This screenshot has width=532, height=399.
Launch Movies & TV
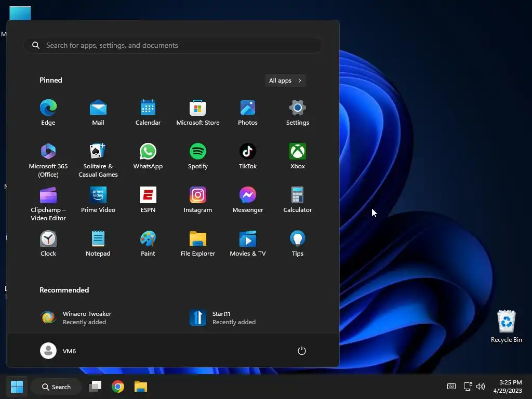248,244
